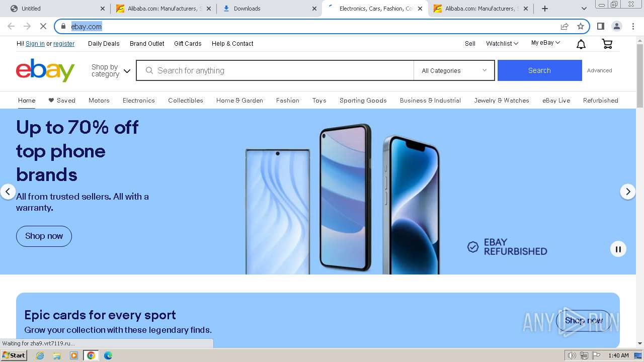Close the Untitled tab
This screenshot has height=362, width=644.
103,9
